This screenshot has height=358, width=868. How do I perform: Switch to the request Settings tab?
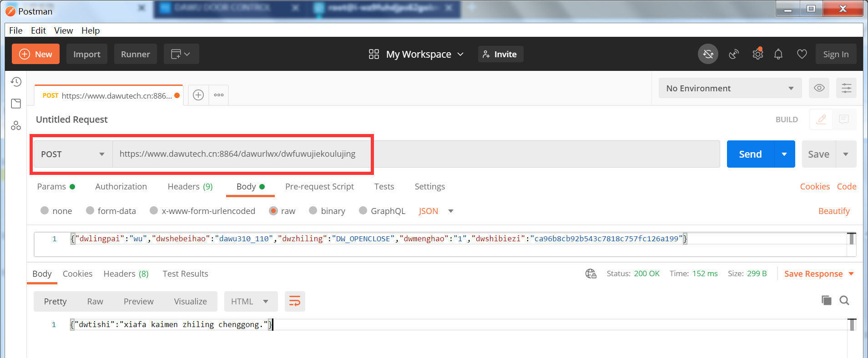click(x=429, y=186)
